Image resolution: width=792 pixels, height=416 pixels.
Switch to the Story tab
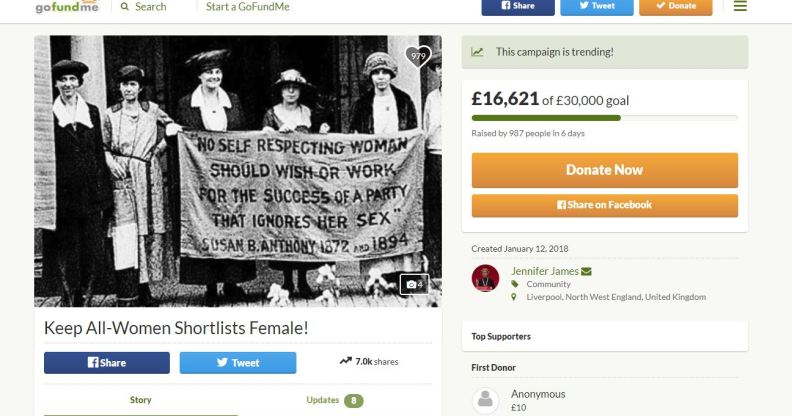click(141, 400)
